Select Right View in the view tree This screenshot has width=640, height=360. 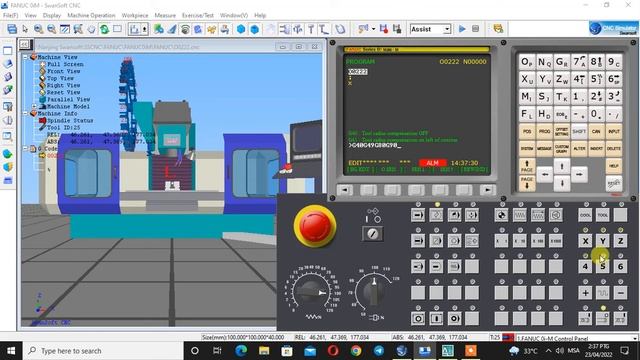coord(63,85)
